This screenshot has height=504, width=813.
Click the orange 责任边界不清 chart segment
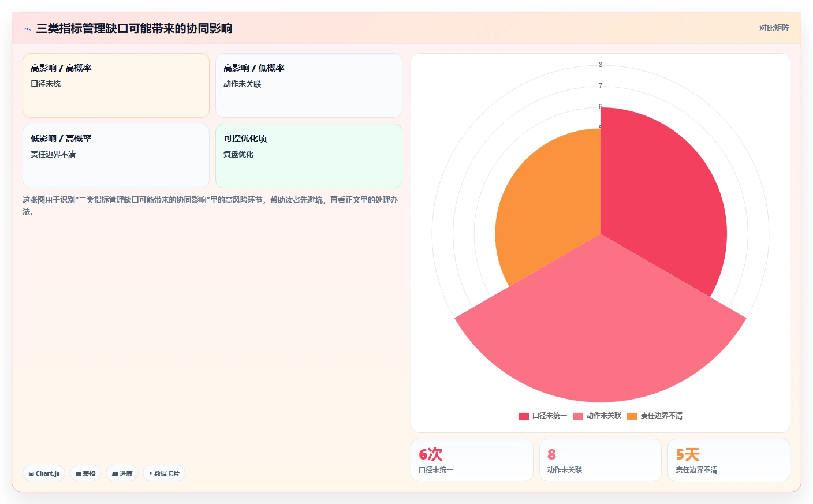549,208
